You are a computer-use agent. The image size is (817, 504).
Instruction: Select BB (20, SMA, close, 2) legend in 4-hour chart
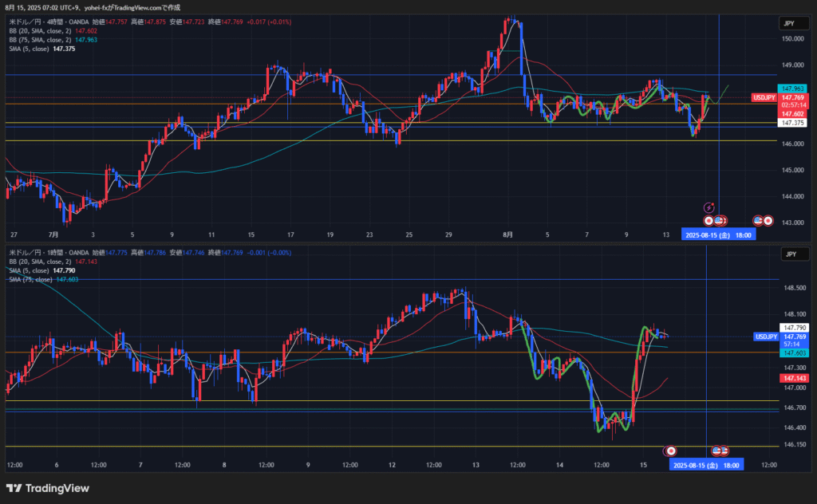[x=40, y=30]
